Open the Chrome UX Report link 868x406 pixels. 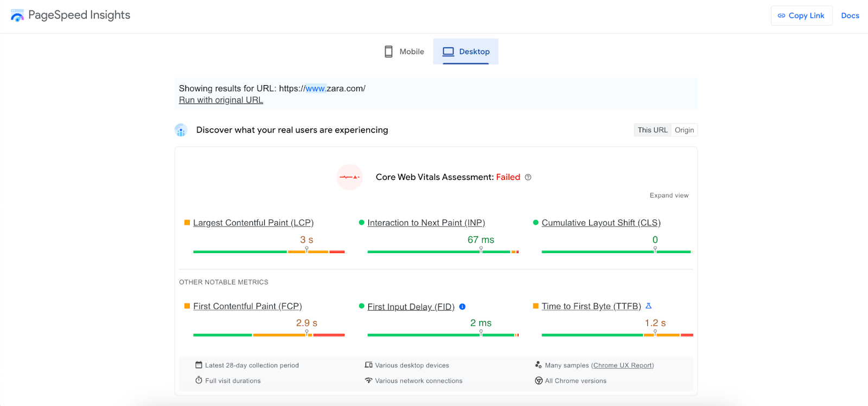[623, 365]
